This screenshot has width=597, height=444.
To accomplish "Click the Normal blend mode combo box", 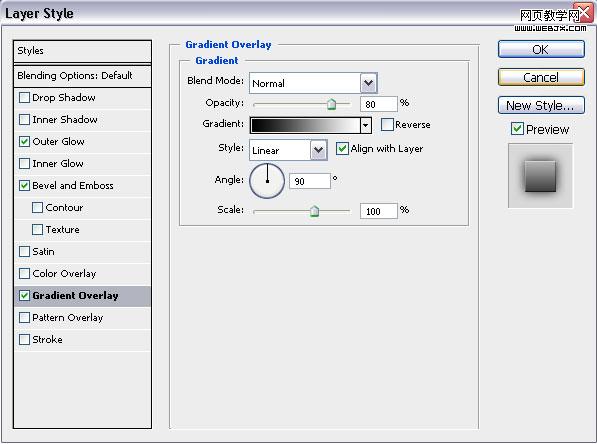I will coord(313,83).
